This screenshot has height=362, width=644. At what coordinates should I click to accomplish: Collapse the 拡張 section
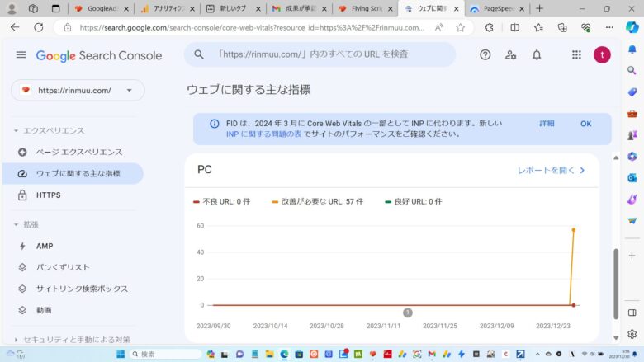pos(16,224)
